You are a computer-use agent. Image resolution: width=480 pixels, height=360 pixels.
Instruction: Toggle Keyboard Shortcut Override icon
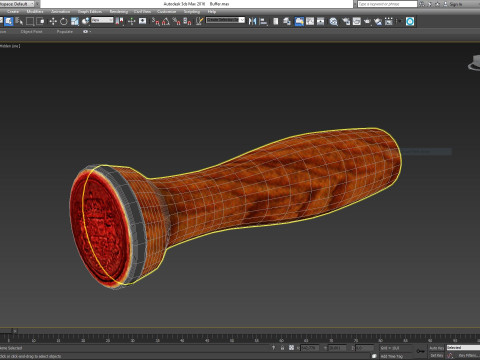click(142, 21)
